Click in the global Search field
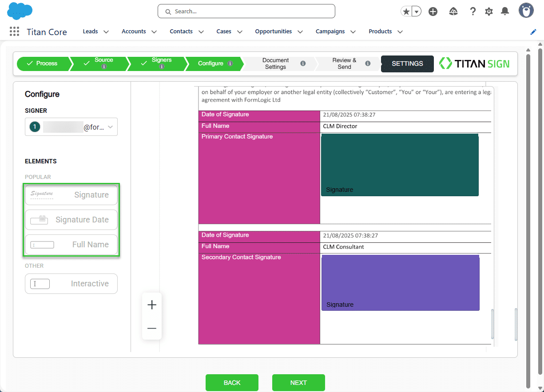Screen dimensions: 544x392 point(246,12)
